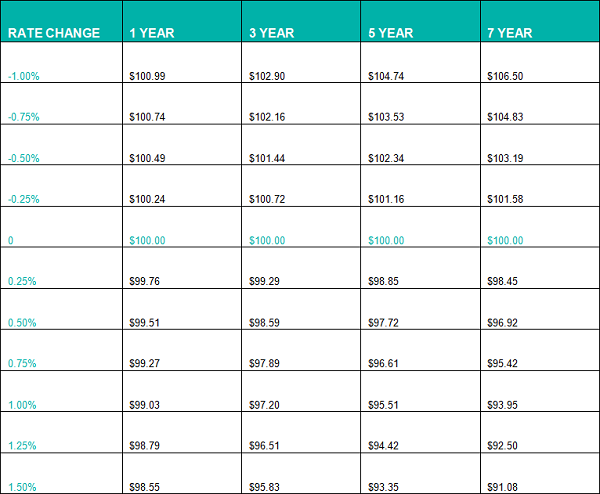Select the 1 YEAR column header
This screenshot has height=494, width=600.
pyautogui.click(x=152, y=33)
